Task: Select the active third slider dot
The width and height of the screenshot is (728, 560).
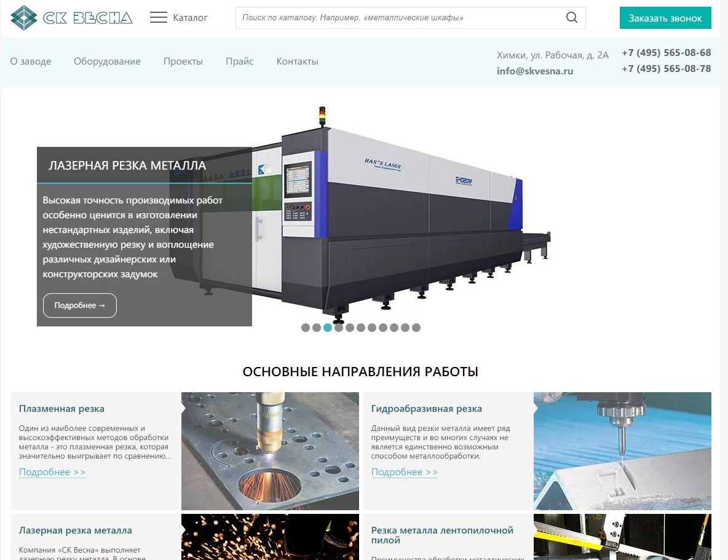Action: click(x=328, y=328)
